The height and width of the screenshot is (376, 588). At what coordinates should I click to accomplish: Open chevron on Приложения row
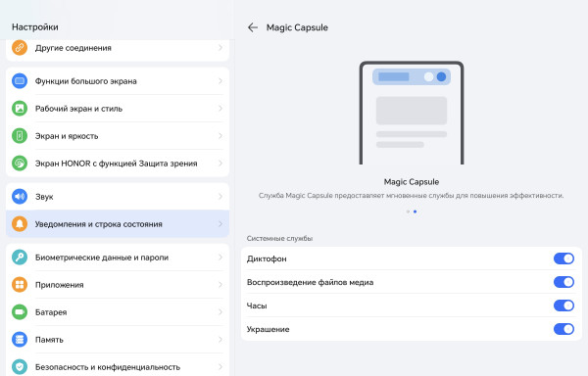pos(220,285)
